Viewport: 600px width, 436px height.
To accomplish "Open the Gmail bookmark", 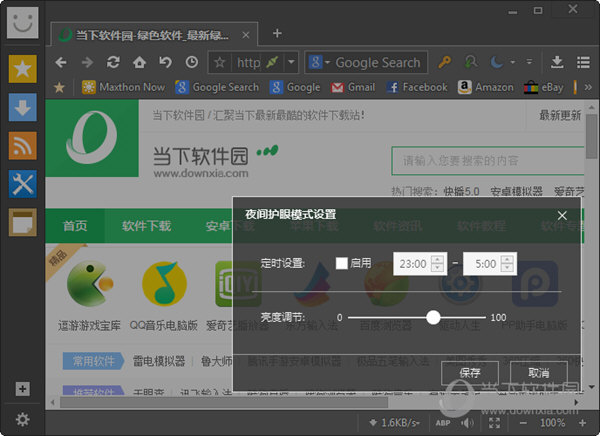I will pos(353,88).
